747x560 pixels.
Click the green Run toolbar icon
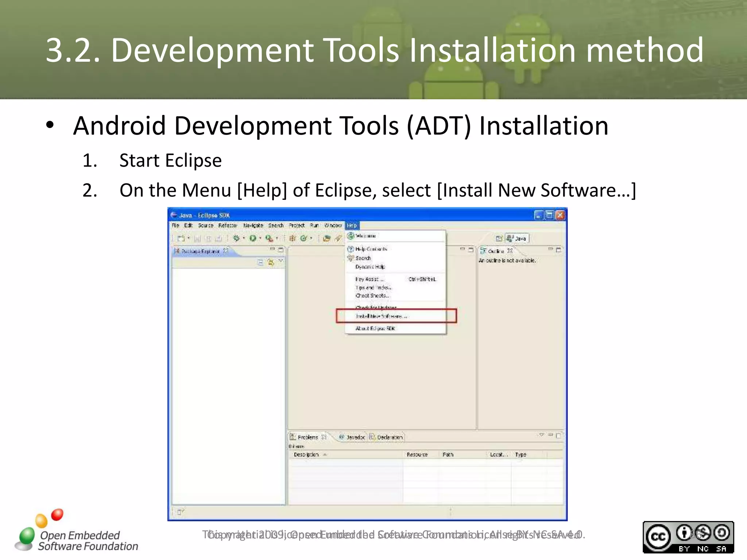coord(253,238)
